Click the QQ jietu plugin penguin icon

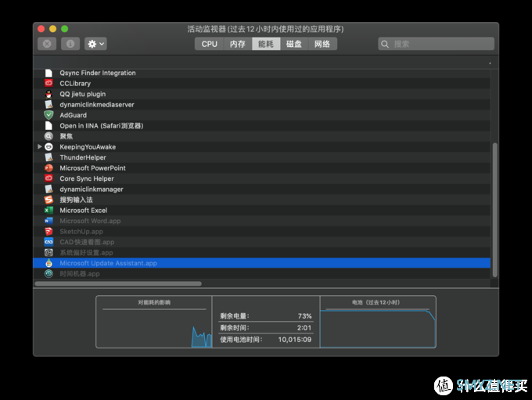(x=49, y=94)
